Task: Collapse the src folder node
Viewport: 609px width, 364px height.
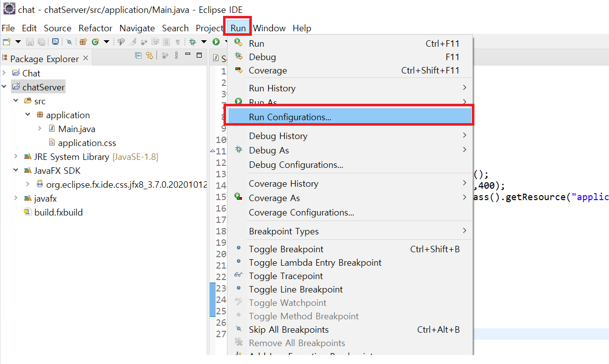Action: point(16,101)
